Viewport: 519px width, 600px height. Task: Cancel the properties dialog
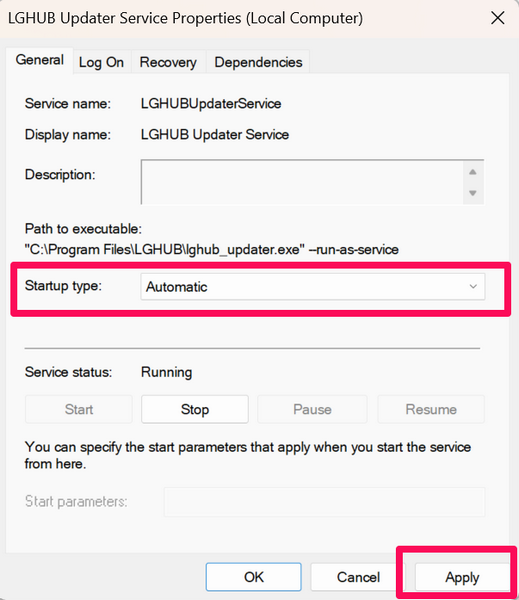click(358, 577)
